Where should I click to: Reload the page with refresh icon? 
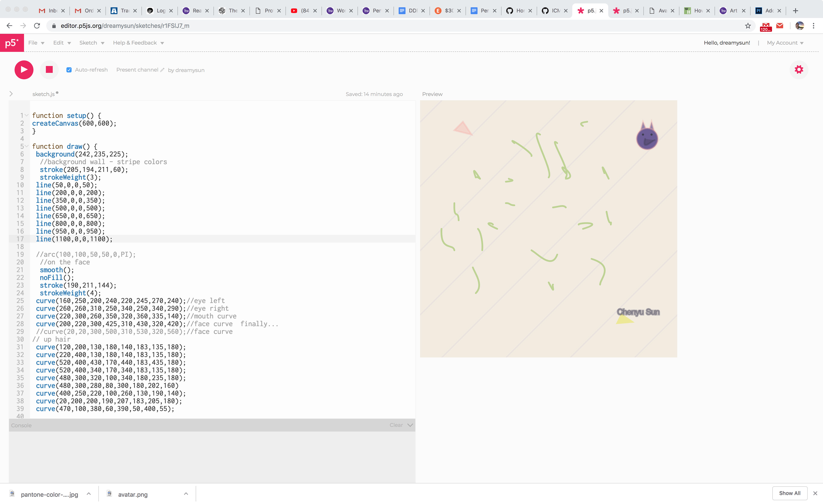click(x=37, y=26)
